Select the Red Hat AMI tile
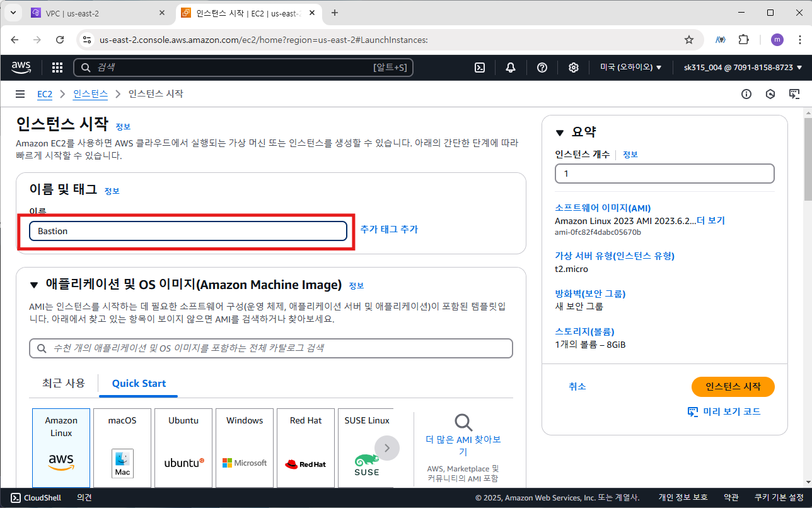The image size is (812, 508). coord(306,447)
